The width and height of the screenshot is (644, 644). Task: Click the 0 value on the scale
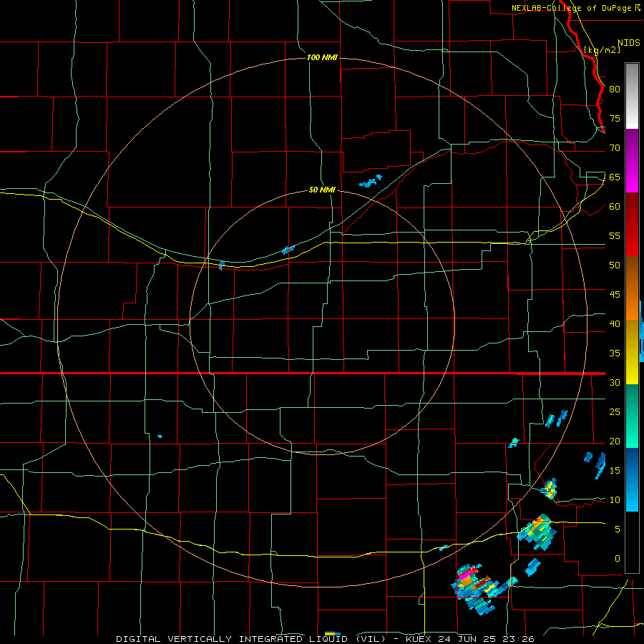pyautogui.click(x=618, y=559)
